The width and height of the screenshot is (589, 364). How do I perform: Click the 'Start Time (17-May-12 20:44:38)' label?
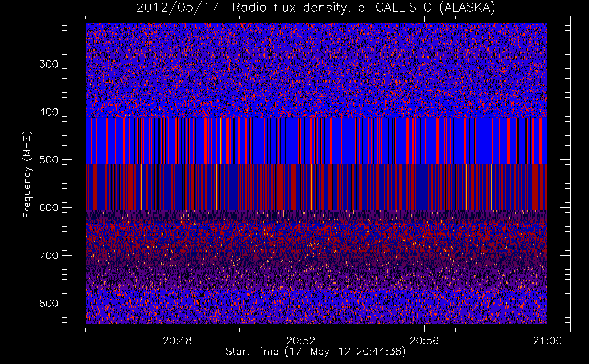316,352
